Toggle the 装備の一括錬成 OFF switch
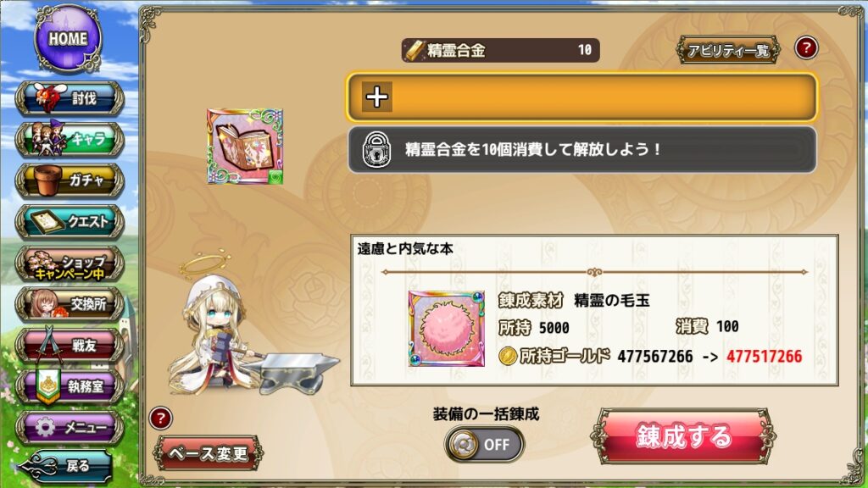868x488 pixels. coord(484,444)
